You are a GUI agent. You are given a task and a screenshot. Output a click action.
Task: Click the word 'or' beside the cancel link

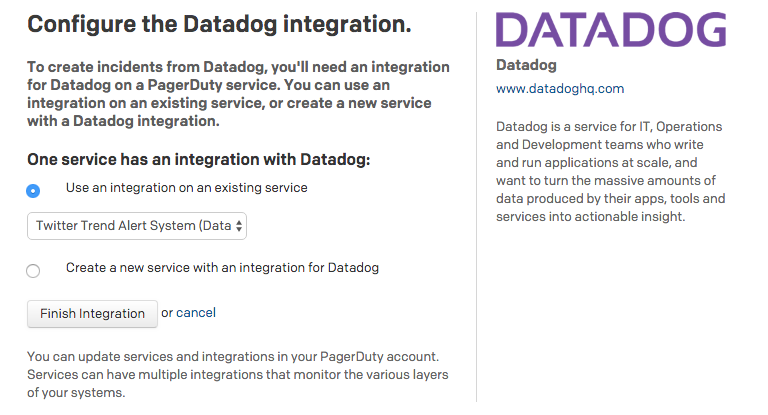click(x=167, y=313)
